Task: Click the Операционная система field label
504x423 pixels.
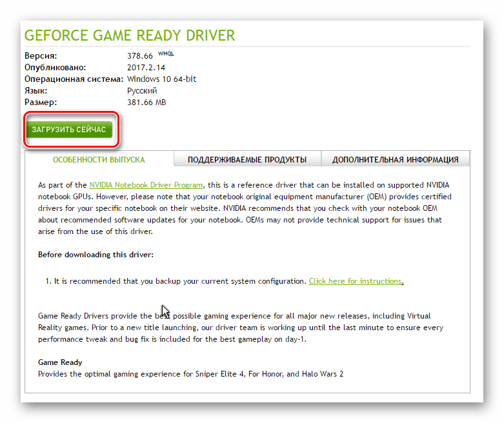Action: pos(74,79)
